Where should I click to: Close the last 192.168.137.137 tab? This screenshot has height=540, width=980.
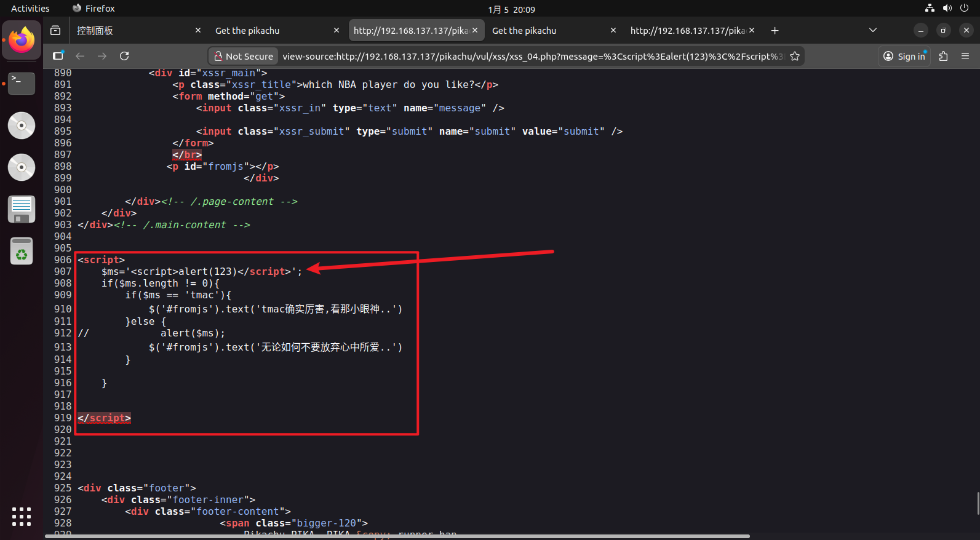tap(752, 30)
